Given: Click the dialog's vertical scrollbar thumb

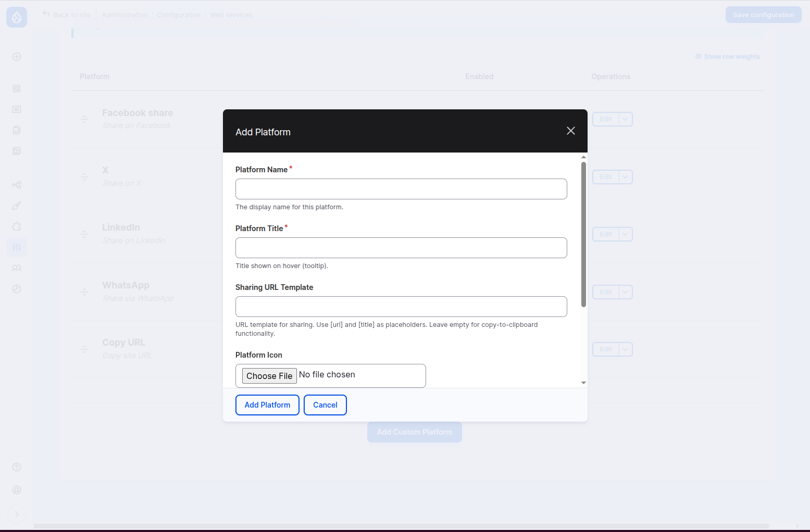Looking at the screenshot, I should (x=583, y=234).
